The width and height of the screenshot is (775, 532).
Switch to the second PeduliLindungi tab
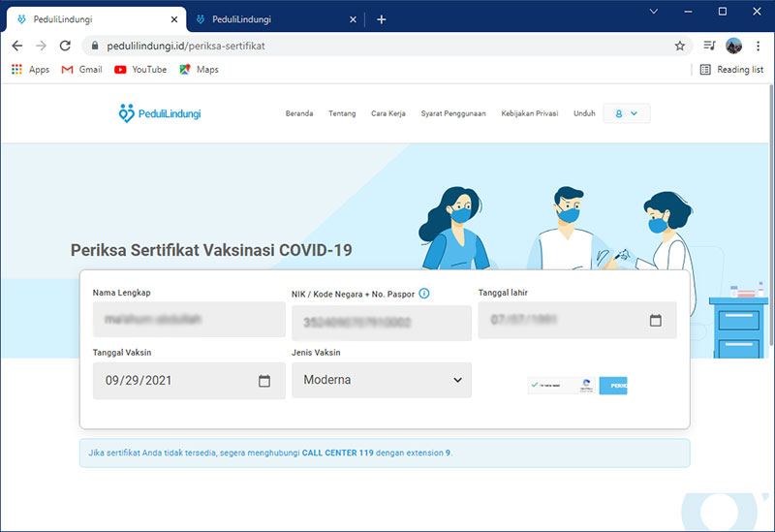click(274, 19)
